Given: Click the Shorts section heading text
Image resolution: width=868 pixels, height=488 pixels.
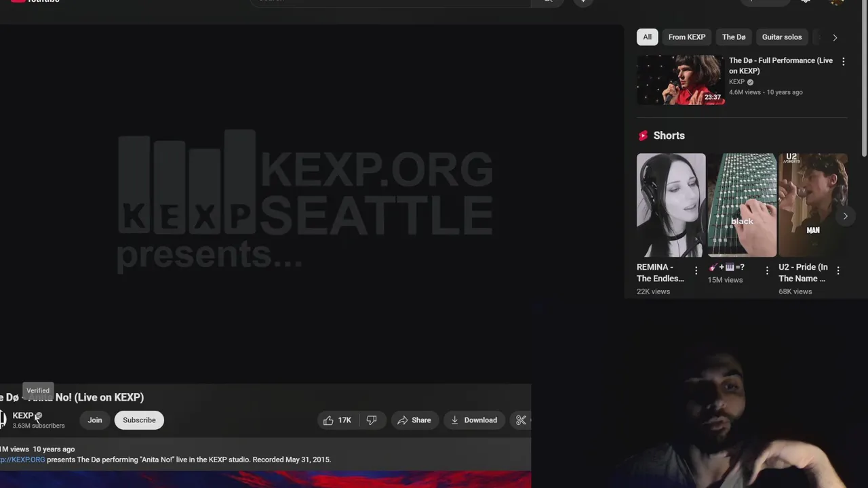Looking at the screenshot, I should (669, 136).
